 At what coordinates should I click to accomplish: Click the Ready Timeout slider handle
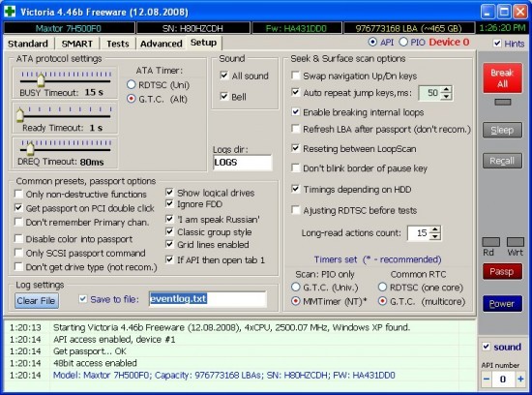coord(20,115)
